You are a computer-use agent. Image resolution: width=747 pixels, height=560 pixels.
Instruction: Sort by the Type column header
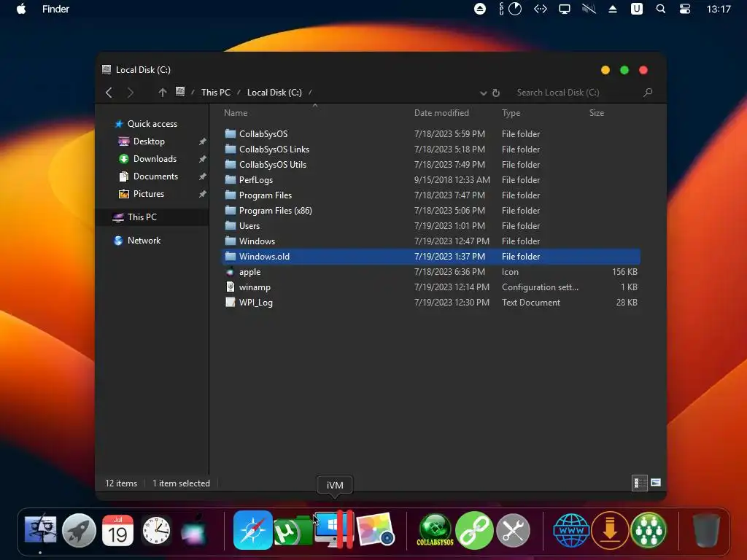pos(511,113)
